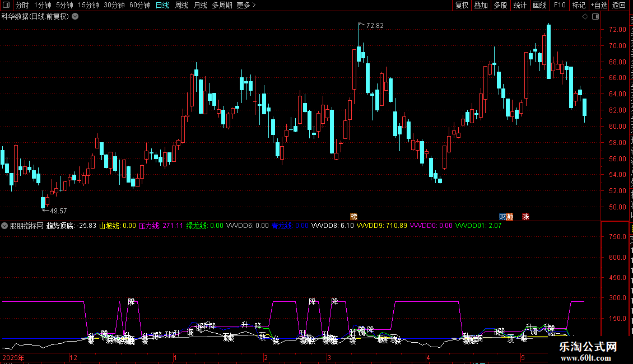Expand the 更多 period options
Viewport: 633px width, 364px height.
[x=246, y=5]
